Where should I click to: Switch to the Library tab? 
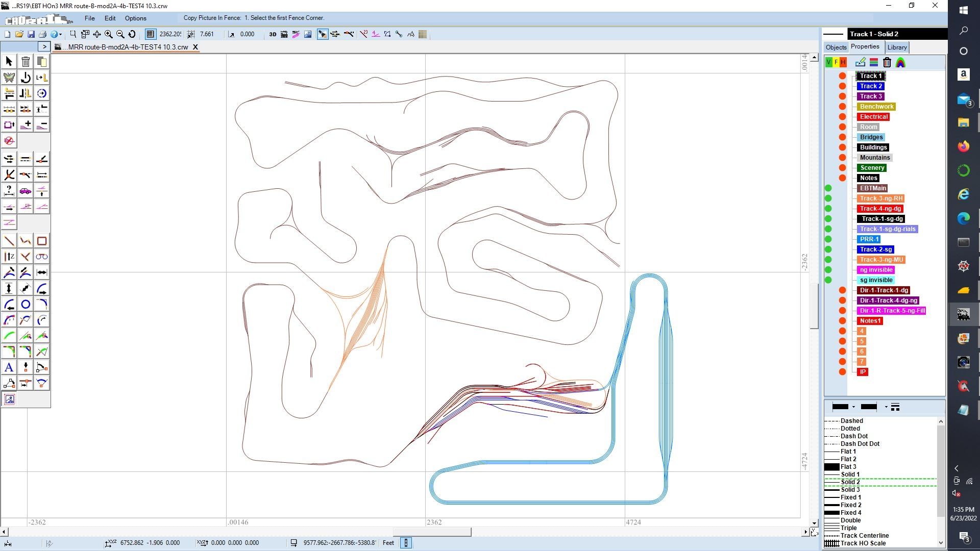(897, 47)
